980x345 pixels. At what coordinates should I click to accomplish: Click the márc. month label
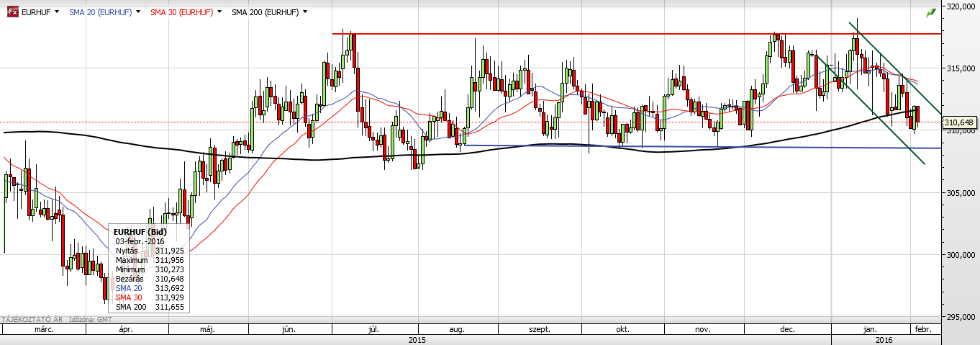[44, 329]
